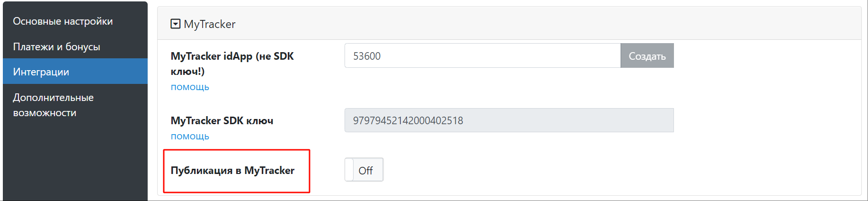This screenshot has height=201, width=868.
Task: Click the MyTracker panel heading text
Action: pyautogui.click(x=209, y=24)
